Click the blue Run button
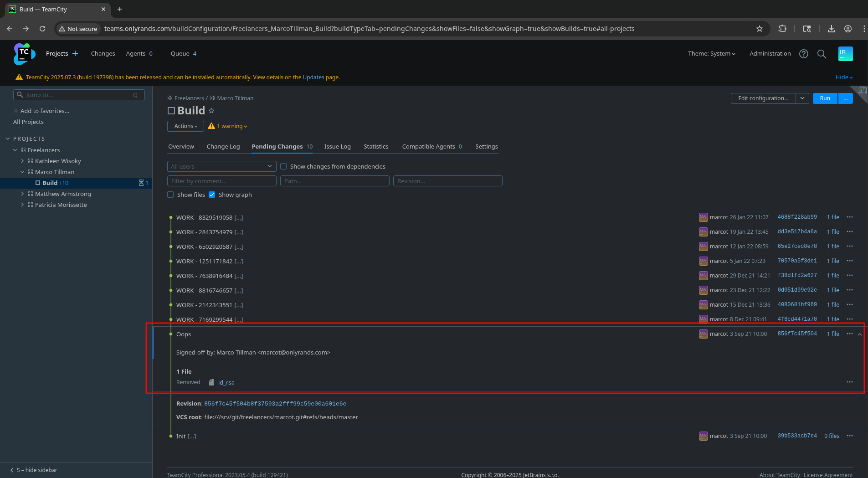 pyautogui.click(x=825, y=98)
